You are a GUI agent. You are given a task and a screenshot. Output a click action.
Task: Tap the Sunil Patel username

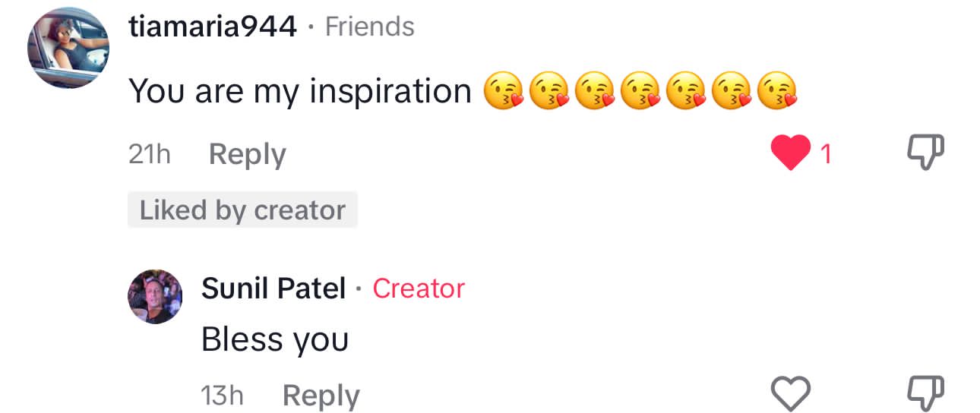[273, 288]
